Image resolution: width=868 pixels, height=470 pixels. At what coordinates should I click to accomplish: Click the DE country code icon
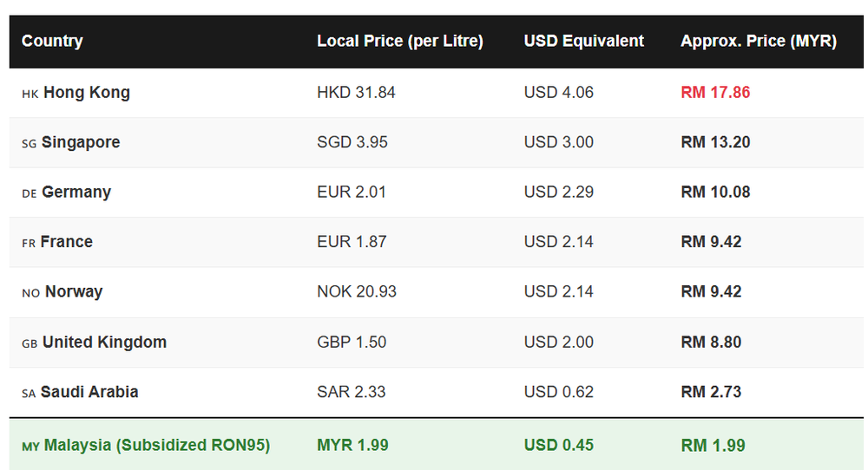(30, 193)
